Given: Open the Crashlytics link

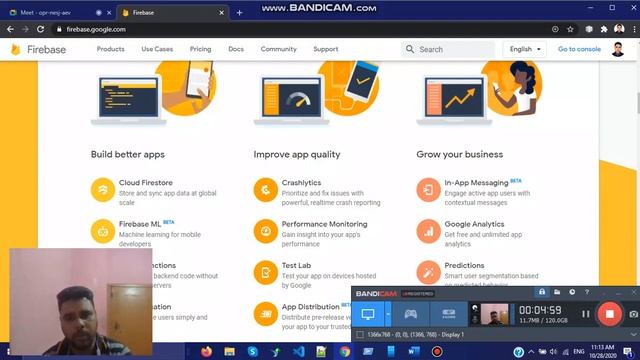Looking at the screenshot, I should click(x=301, y=182).
